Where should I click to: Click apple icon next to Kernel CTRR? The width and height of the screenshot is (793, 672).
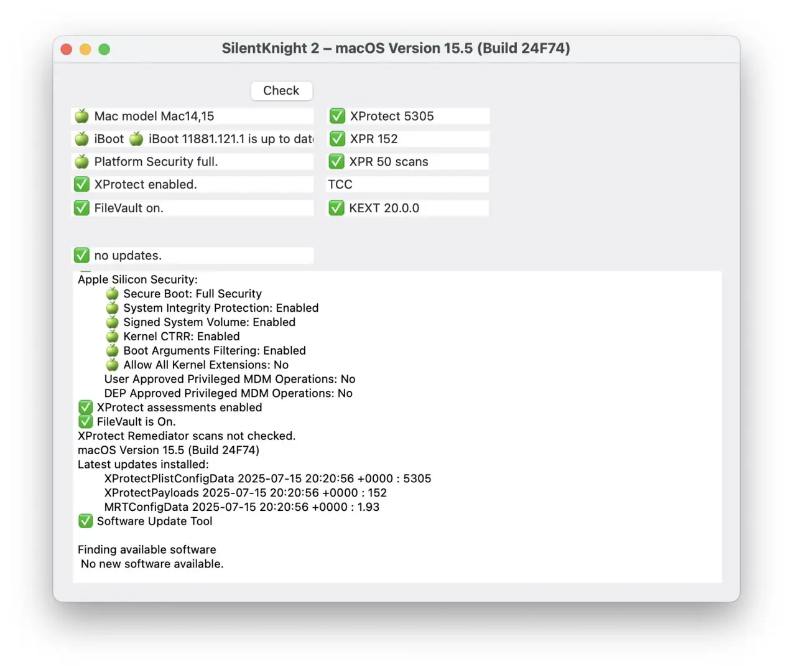(x=112, y=337)
